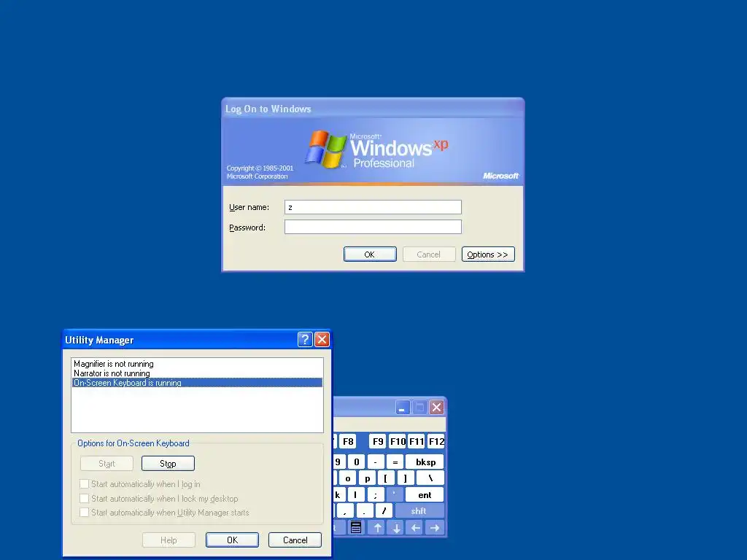Click the backslash key on the on-screen keyboard

click(430, 478)
